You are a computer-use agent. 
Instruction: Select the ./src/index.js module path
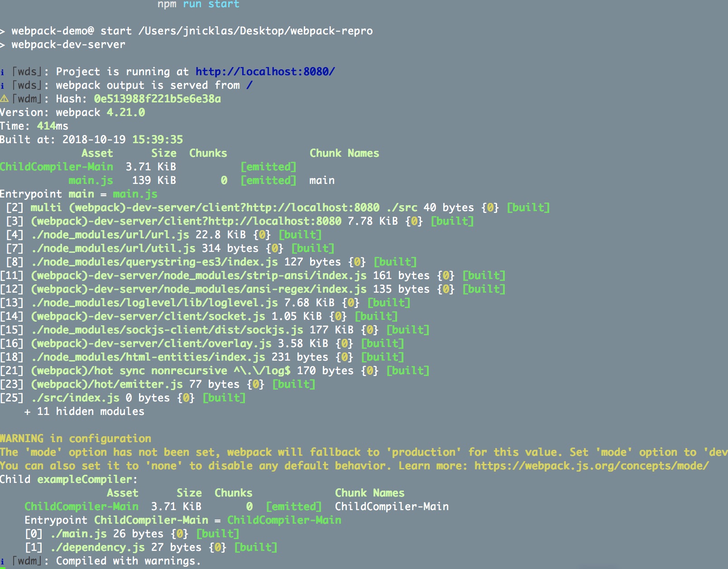75,398
